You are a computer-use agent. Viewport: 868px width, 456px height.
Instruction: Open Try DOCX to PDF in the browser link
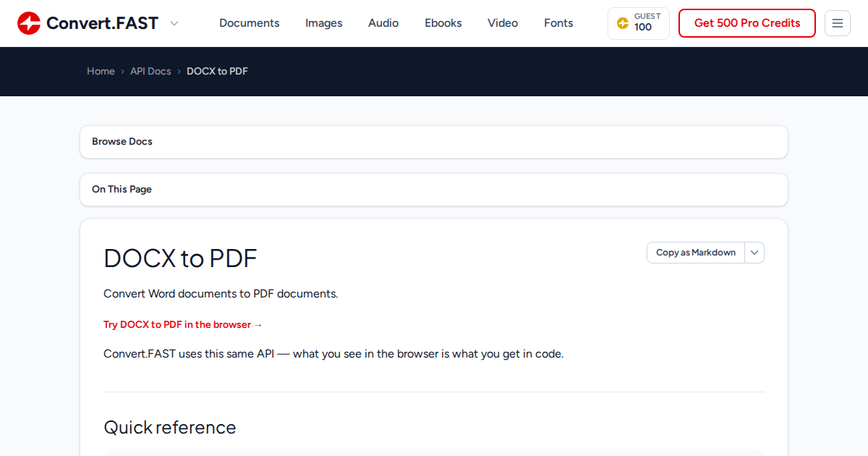point(183,324)
